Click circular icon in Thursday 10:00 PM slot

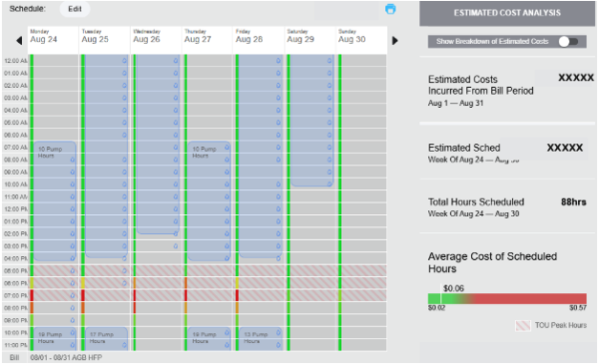coord(227,333)
